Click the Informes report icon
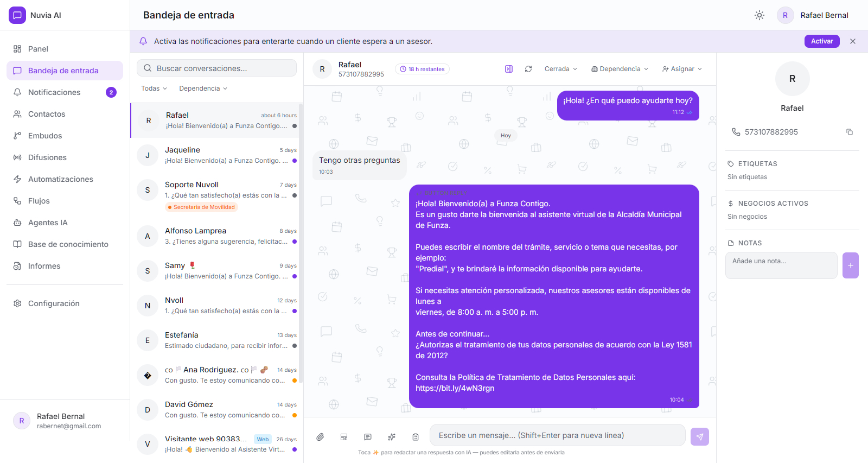 (17, 266)
